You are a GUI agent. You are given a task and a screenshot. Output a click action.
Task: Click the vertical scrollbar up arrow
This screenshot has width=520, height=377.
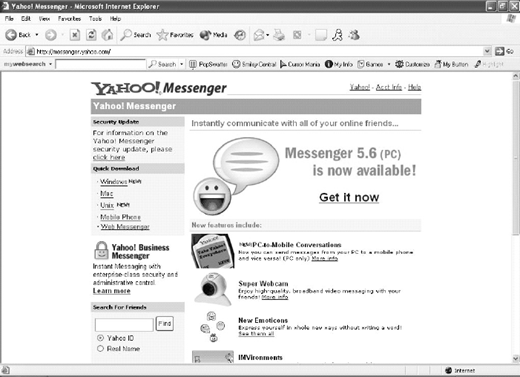coord(515,76)
